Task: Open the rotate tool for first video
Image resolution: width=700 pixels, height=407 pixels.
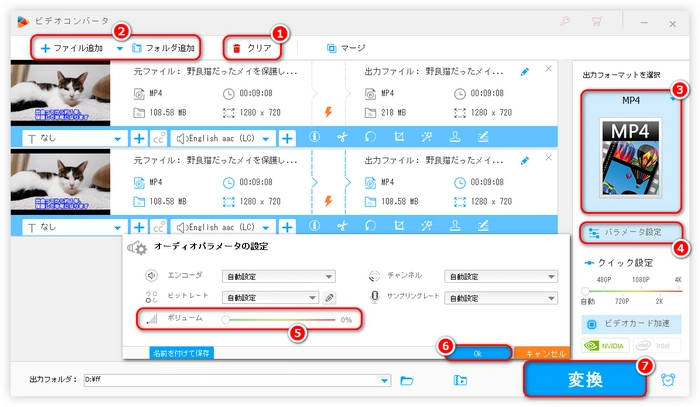Action: tap(369, 138)
